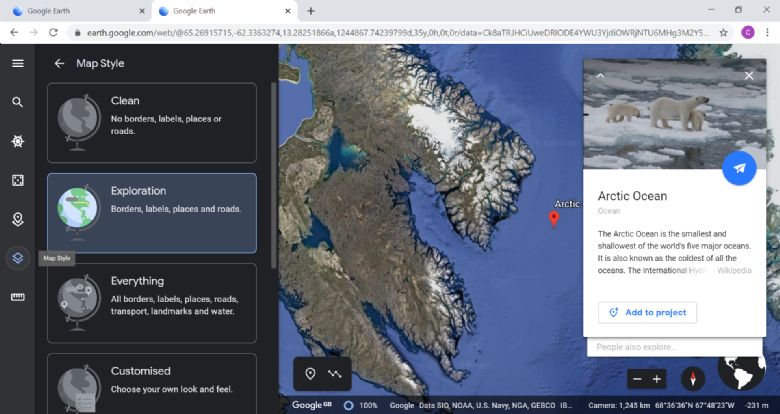Click the browser forward arrow
The width and height of the screenshot is (780, 414).
pyautogui.click(x=33, y=32)
